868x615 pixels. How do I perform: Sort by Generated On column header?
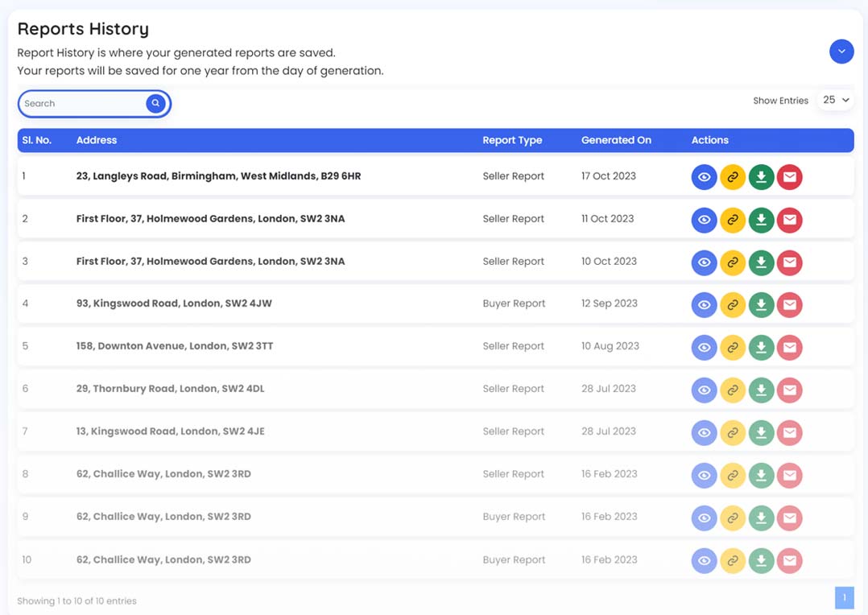pyautogui.click(x=616, y=140)
